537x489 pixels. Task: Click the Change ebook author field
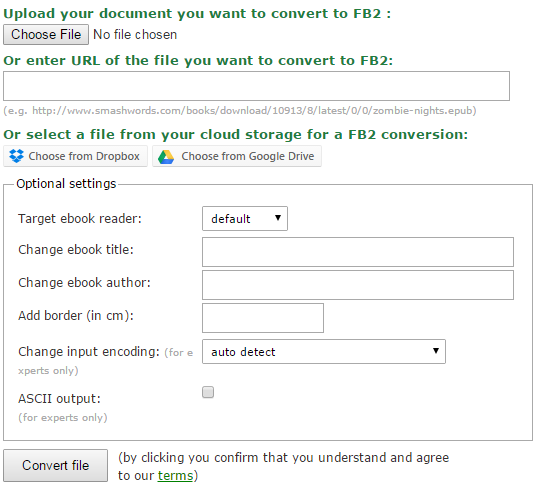pos(358,285)
